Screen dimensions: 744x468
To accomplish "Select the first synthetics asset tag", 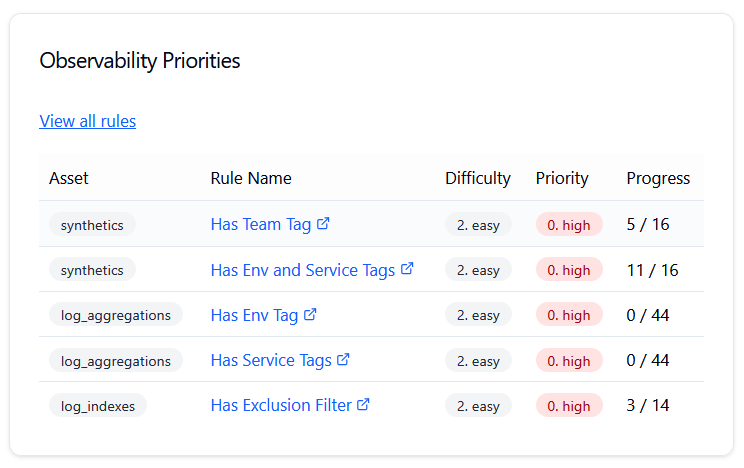I will [92, 225].
